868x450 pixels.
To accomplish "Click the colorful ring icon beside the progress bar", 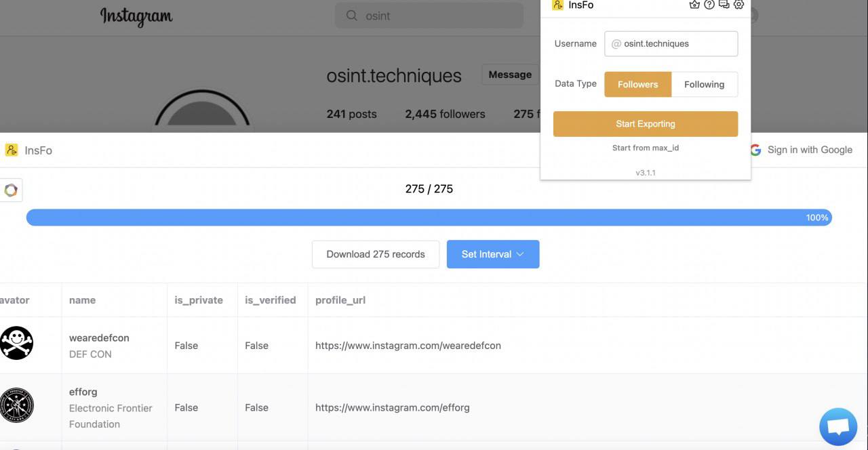I will (11, 190).
